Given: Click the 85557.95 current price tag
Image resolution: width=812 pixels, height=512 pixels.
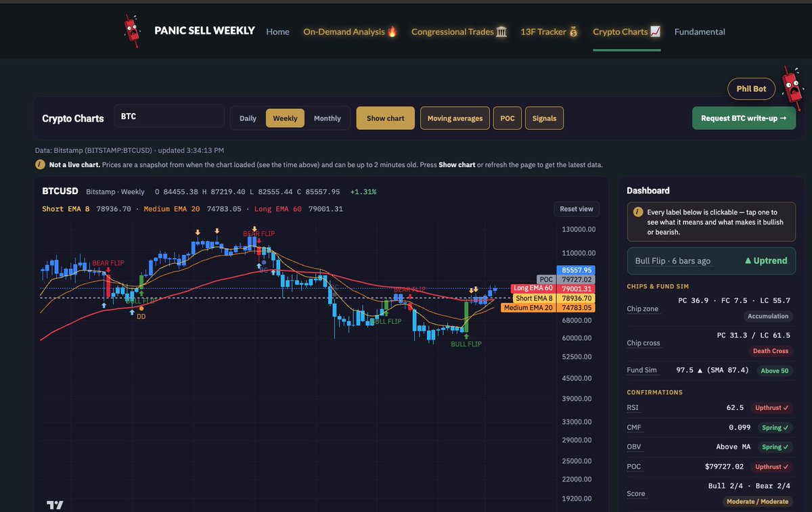Looking at the screenshot, I should 575,270.
